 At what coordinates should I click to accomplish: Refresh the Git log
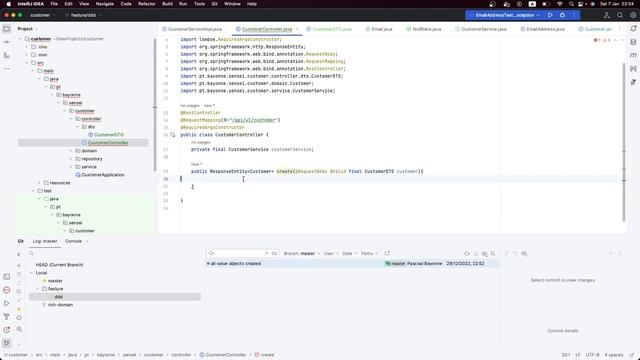click(x=467, y=253)
